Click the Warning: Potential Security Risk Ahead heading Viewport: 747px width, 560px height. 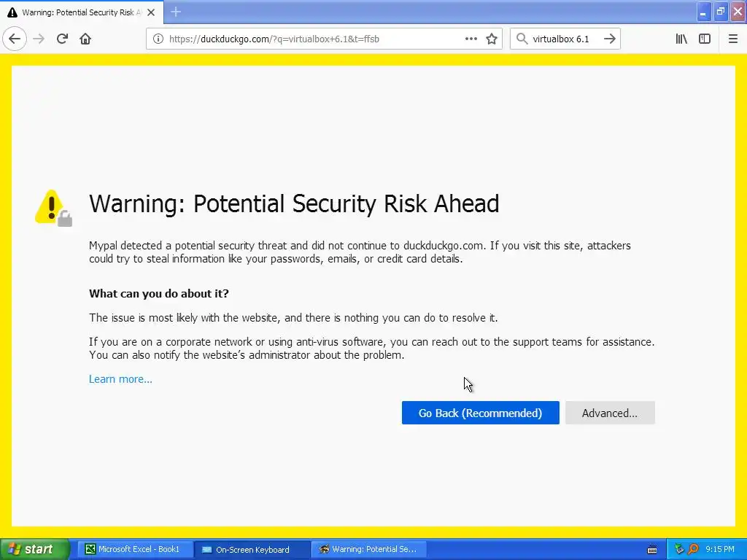[x=294, y=204]
